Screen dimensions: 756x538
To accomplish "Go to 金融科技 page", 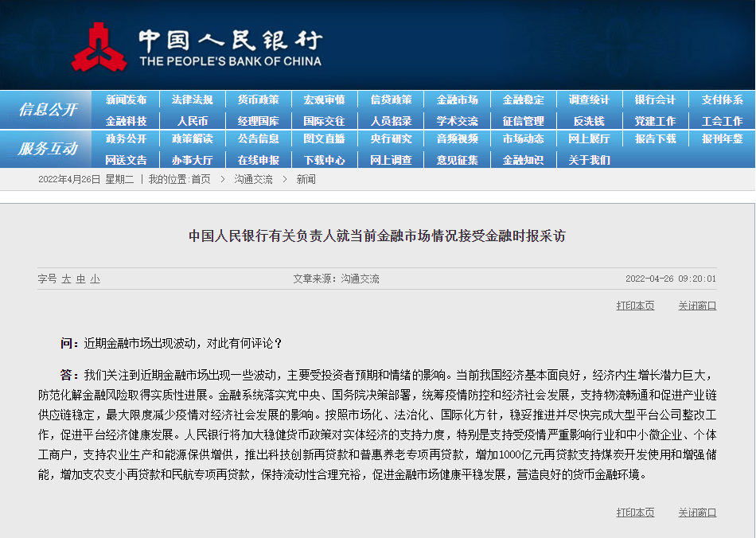I will (x=126, y=121).
